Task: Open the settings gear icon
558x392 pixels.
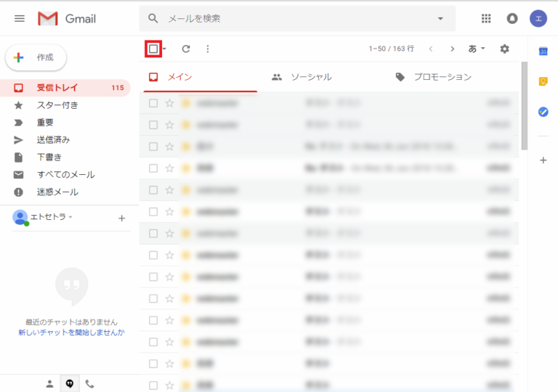Action: (505, 49)
